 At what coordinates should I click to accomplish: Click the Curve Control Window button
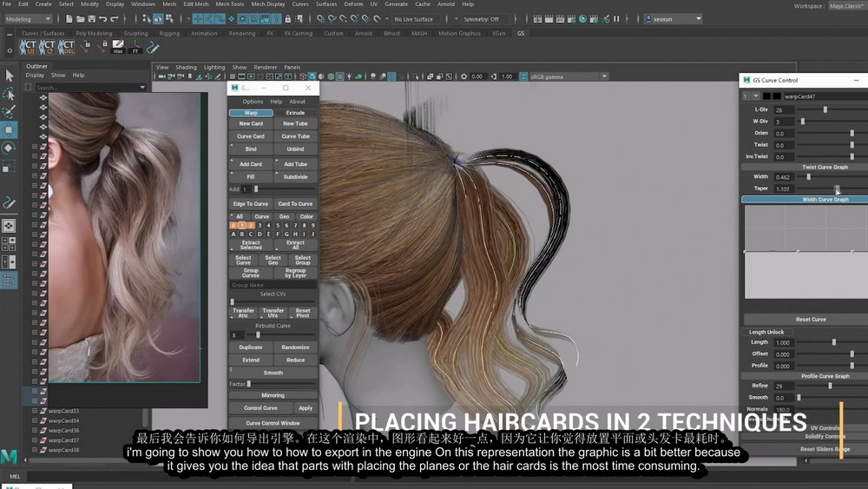coord(273,423)
